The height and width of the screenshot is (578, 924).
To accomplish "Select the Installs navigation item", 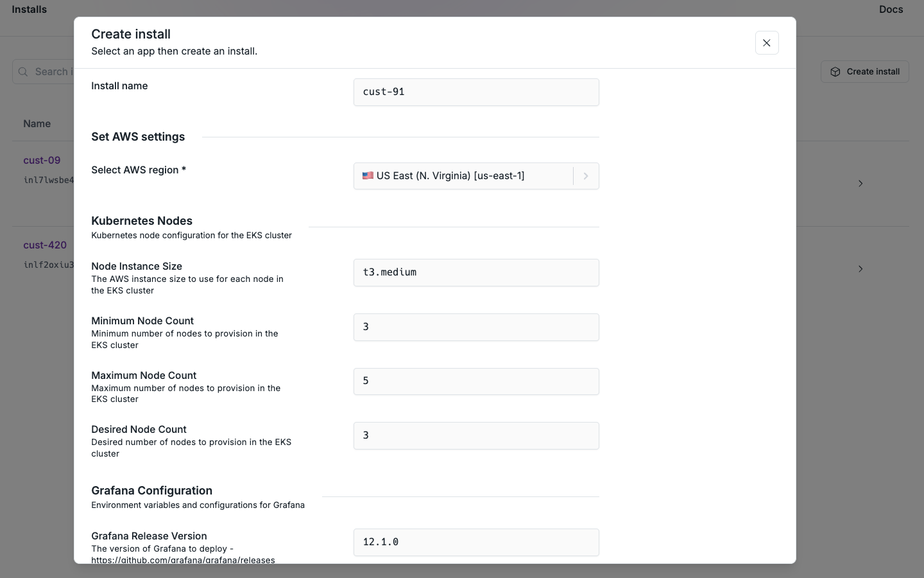I will (x=29, y=9).
